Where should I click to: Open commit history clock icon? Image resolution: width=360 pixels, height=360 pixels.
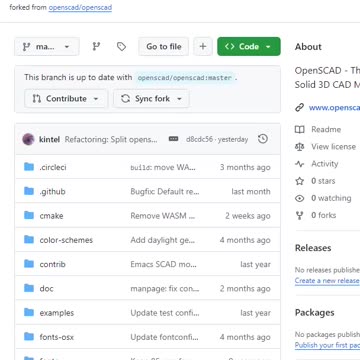click(x=263, y=139)
